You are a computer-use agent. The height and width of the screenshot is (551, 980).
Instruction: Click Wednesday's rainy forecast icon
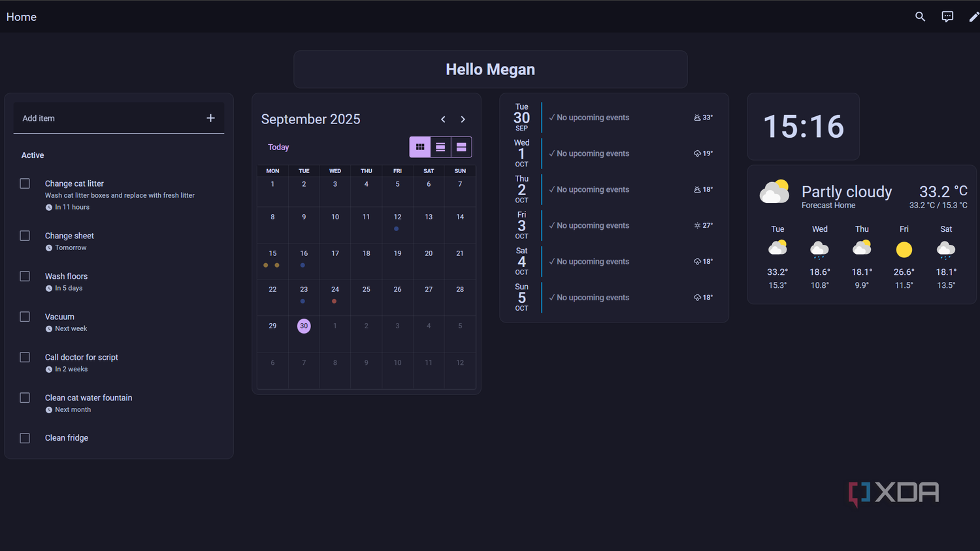819,249
